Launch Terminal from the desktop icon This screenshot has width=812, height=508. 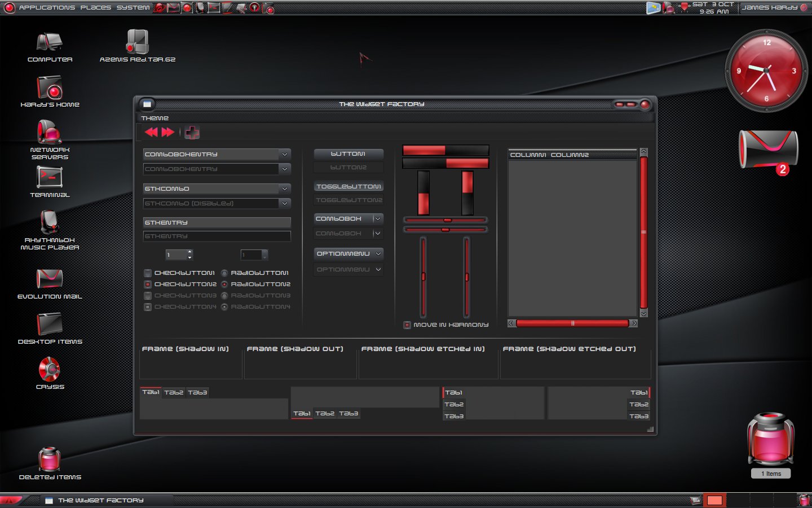(50, 177)
